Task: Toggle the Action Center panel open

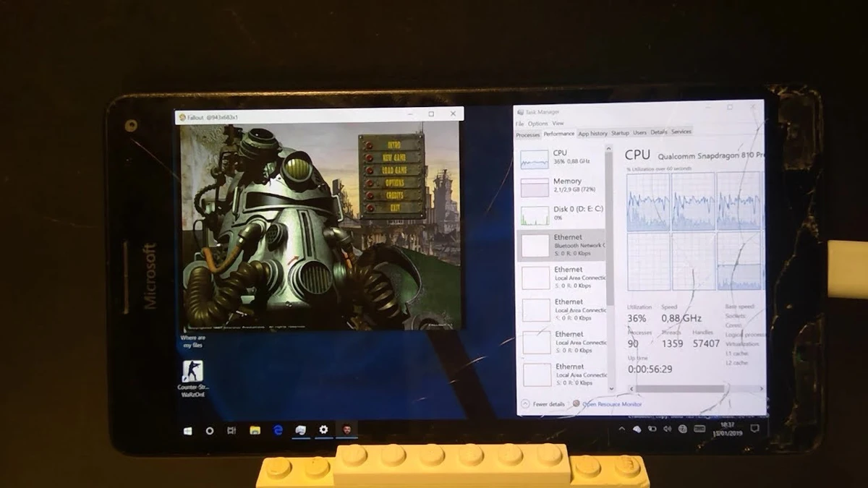Action: pos(754,428)
